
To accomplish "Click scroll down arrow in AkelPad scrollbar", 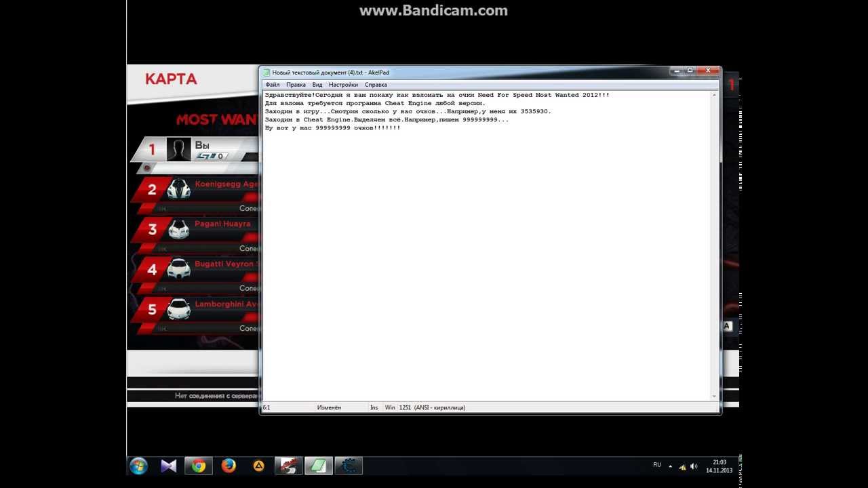I will click(x=714, y=396).
